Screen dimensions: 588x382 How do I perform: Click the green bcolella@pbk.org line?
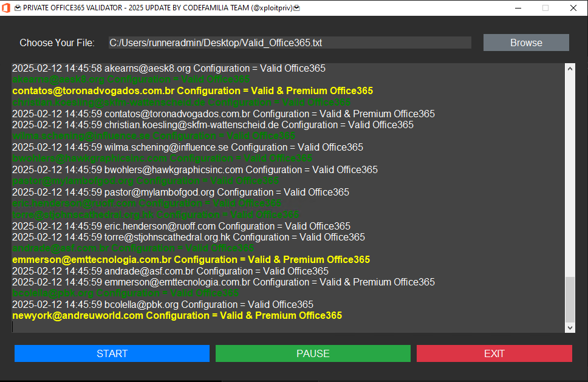pyautogui.click(x=125, y=293)
